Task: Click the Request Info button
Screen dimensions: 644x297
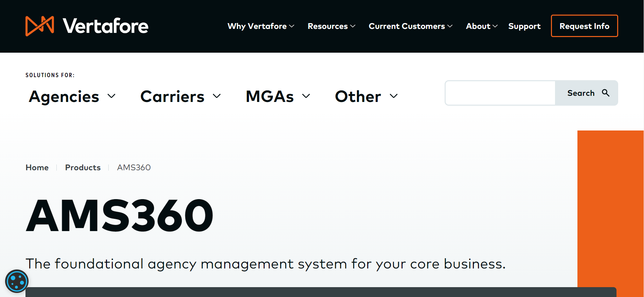Action: pos(584,26)
